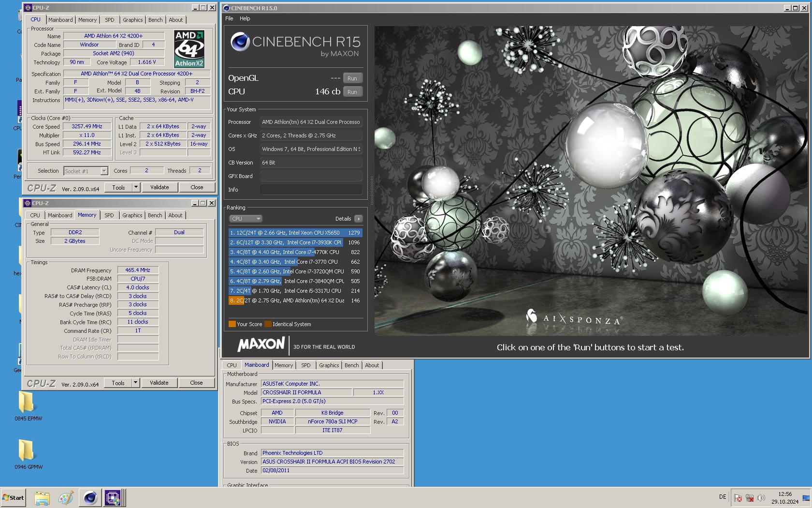812x508 pixels.
Task: Click the volume speaker tray icon
Action: 761,498
